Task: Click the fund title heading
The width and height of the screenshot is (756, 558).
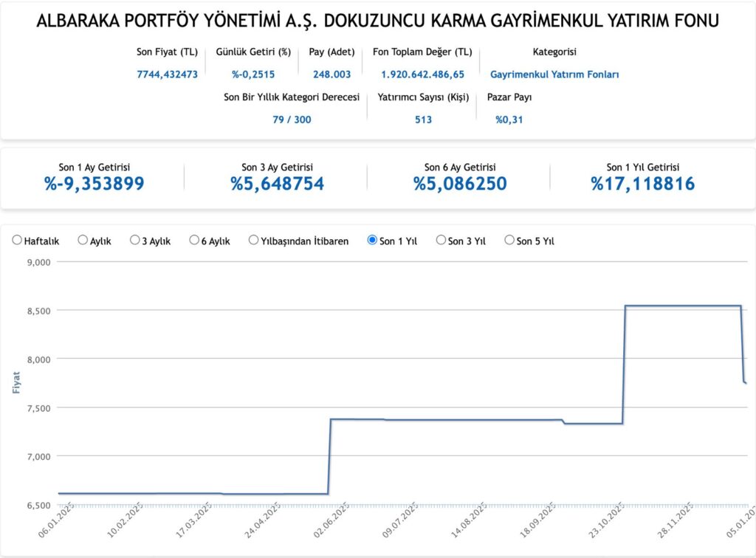Action: [377, 21]
